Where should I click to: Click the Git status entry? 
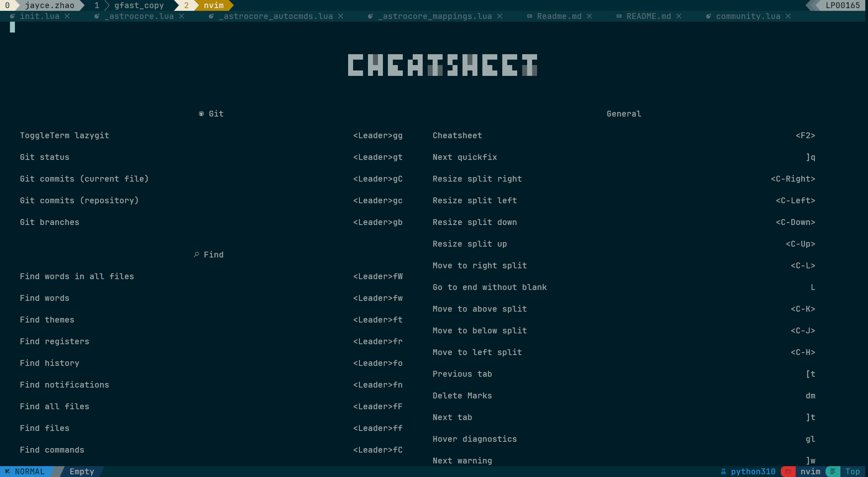(x=45, y=157)
